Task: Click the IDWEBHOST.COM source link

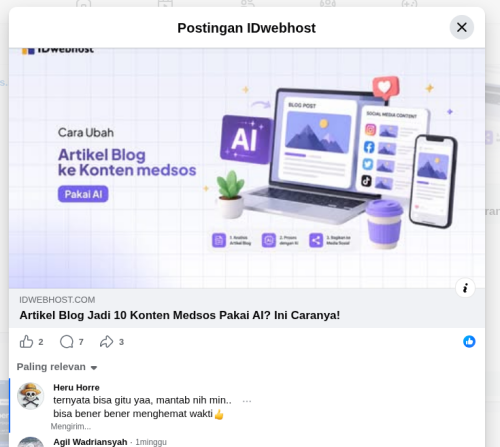Action: click(57, 300)
